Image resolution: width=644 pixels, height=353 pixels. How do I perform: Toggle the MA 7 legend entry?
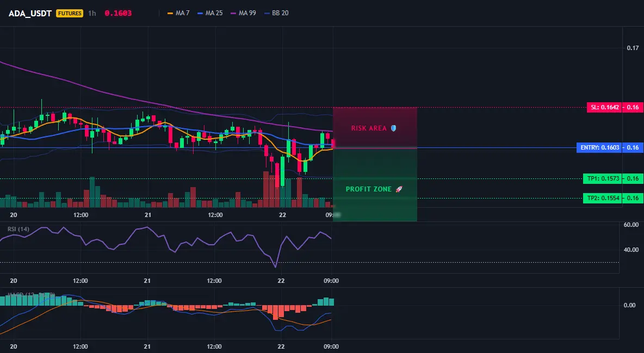178,13
